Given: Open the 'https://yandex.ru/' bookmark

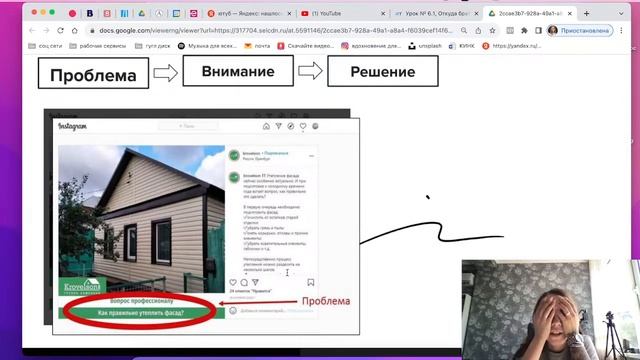Looking at the screenshot, I should (511, 46).
